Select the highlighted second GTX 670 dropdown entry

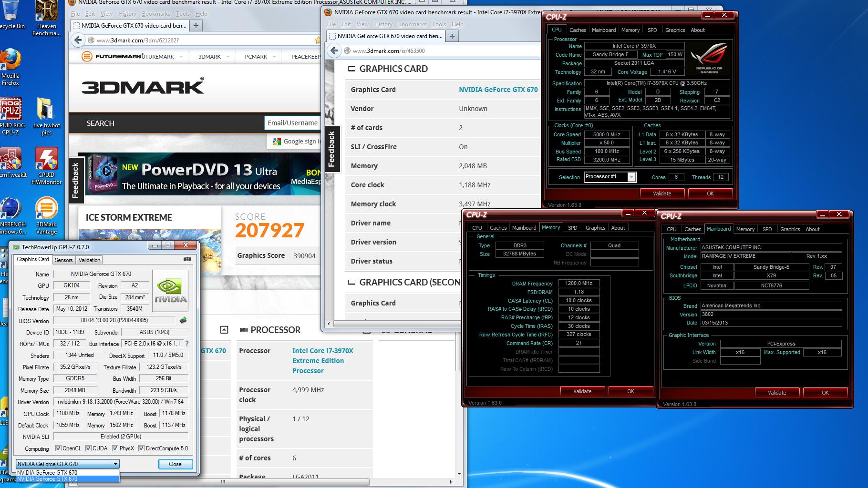coord(67,479)
